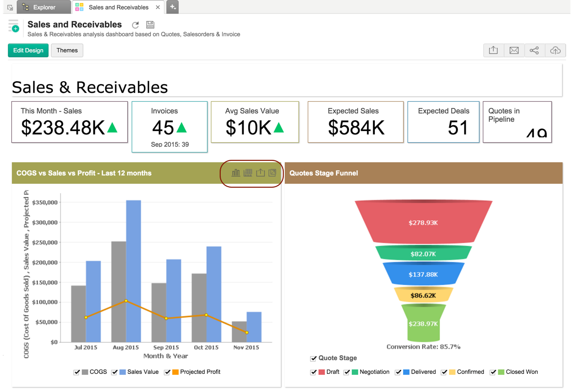This screenshot has width=571, height=392.
Task: Show COGS chart underlying data table icon
Action: point(248,173)
